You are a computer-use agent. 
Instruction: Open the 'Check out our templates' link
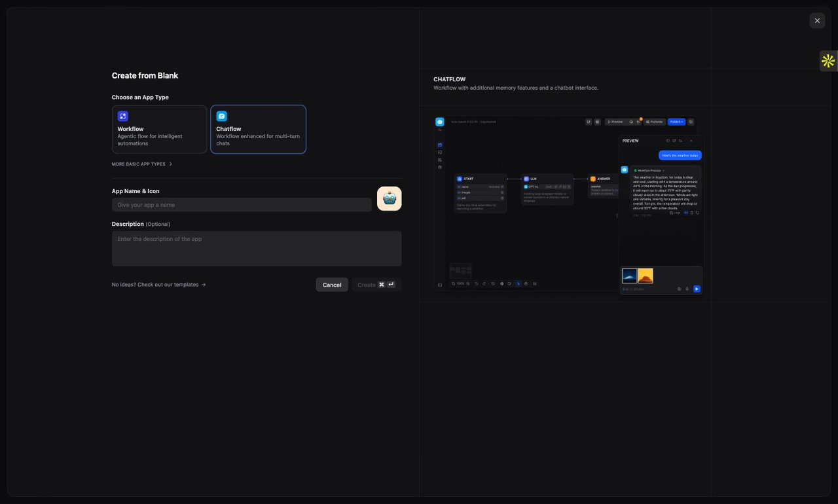coord(159,285)
